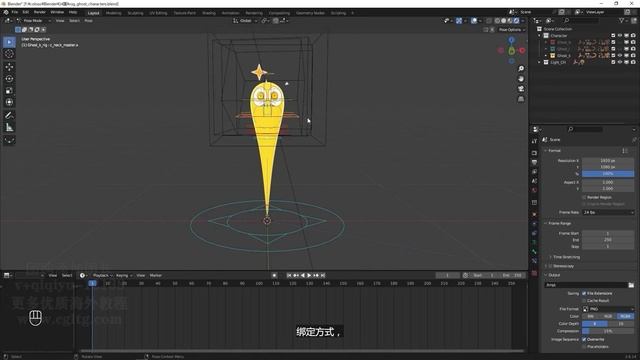640x360 pixels.
Task: Disable Light_CH render camera icon
Action: pyautogui.click(x=633, y=62)
